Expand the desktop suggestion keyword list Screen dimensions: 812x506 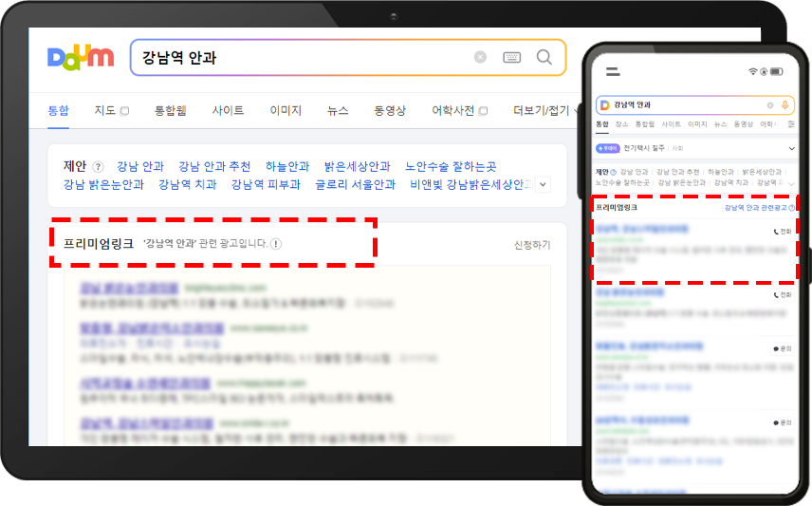[543, 185]
